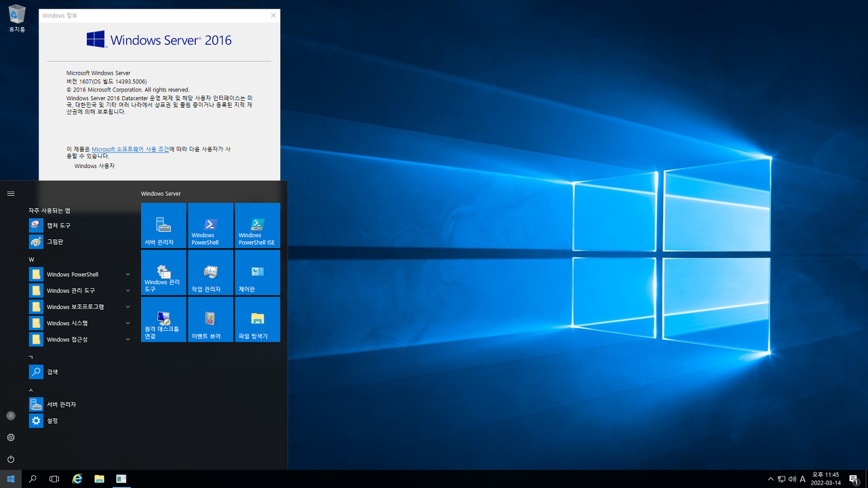
Task: Open the taskbar clock showing 오후 11:45
Action: coord(825,479)
